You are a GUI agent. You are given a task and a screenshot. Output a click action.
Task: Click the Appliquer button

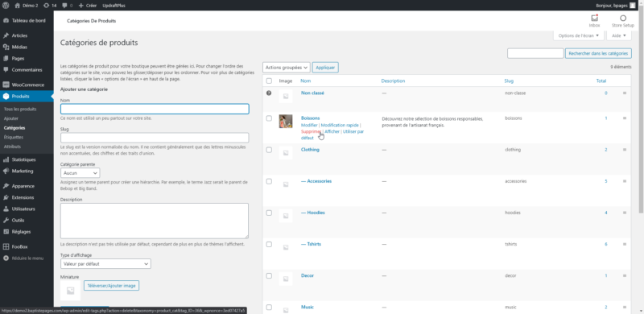pos(325,68)
